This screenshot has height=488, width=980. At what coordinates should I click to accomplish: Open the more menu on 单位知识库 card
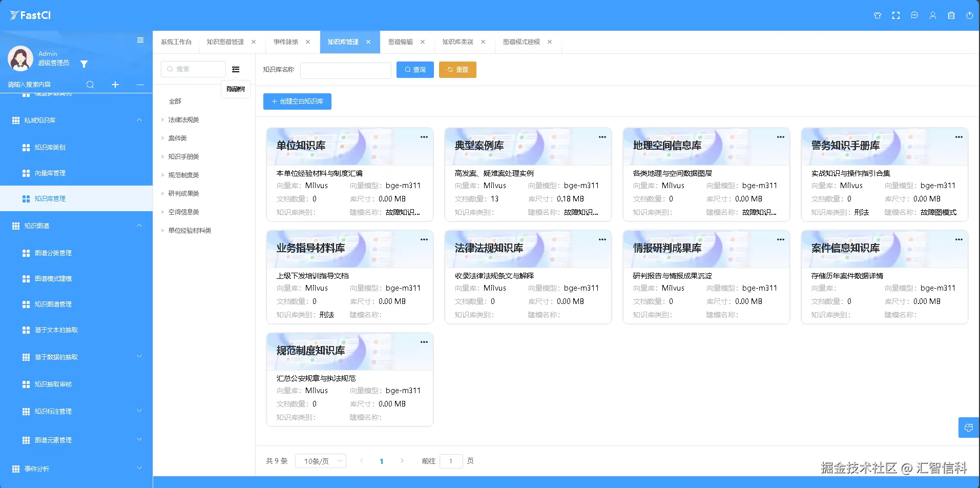[x=424, y=137]
